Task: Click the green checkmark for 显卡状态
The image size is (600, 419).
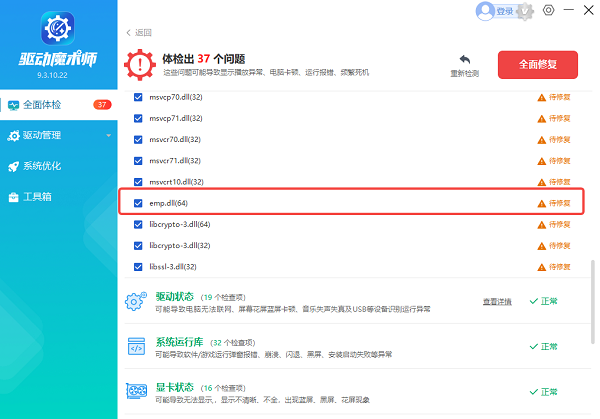Action: pyautogui.click(x=534, y=391)
